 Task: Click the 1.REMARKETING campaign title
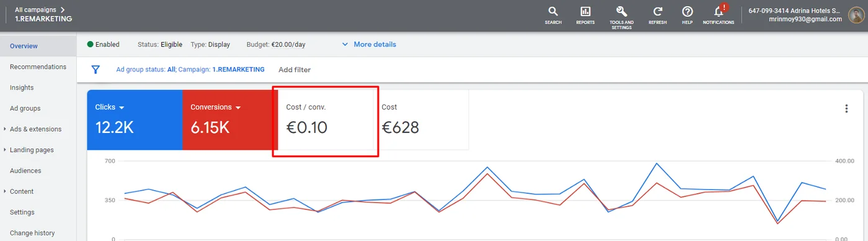click(43, 19)
